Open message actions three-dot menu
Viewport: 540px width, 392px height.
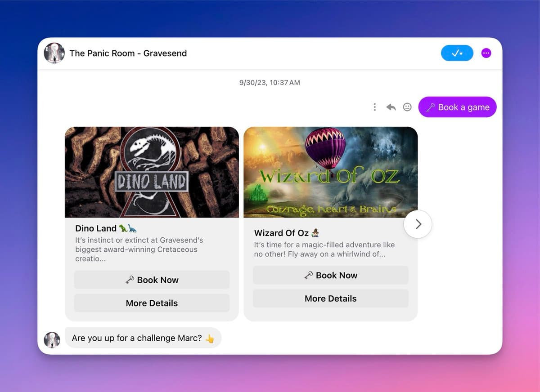point(374,107)
